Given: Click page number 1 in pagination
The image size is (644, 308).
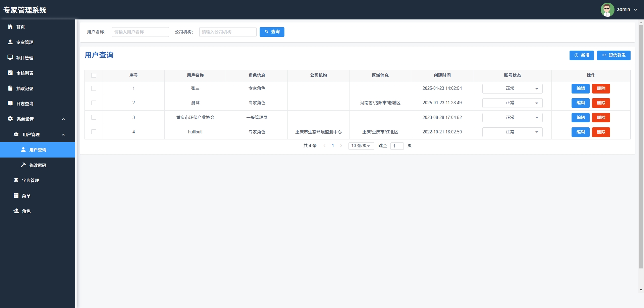Looking at the screenshot, I should pos(333,145).
